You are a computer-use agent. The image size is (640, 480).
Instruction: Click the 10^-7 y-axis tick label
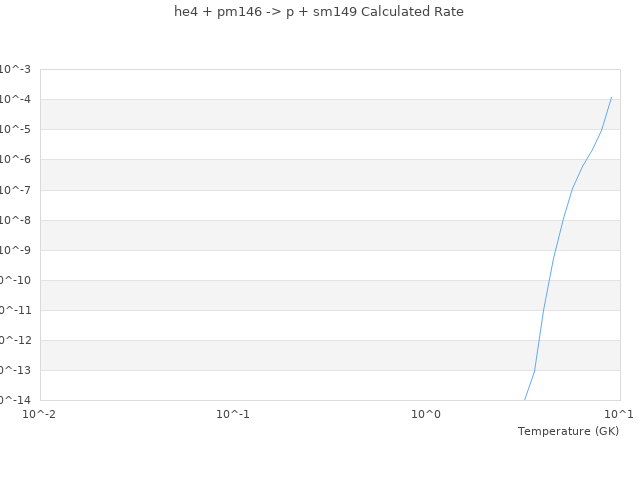[x=15, y=190]
